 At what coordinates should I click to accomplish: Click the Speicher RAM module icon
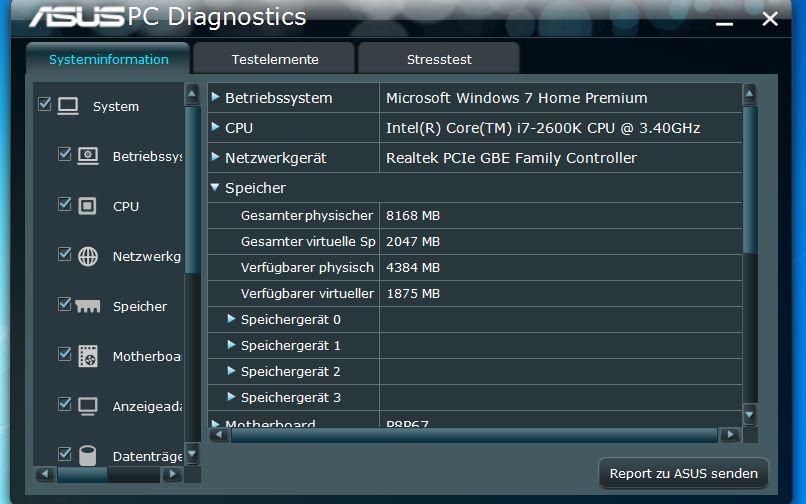[87, 307]
